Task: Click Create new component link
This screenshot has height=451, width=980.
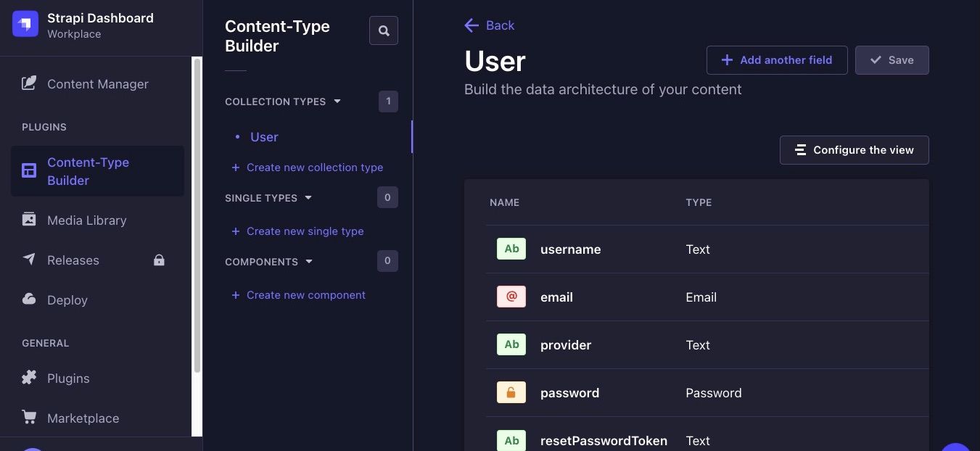Action: (299, 295)
